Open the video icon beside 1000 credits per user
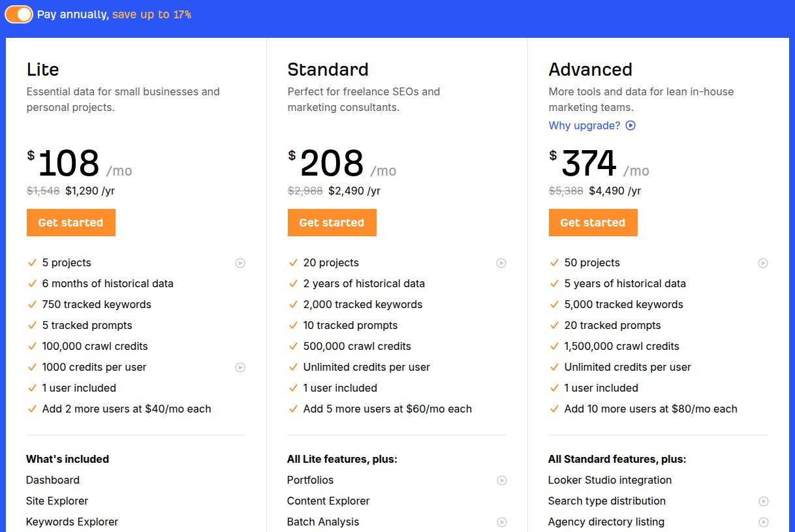This screenshot has width=795, height=532. (x=240, y=368)
